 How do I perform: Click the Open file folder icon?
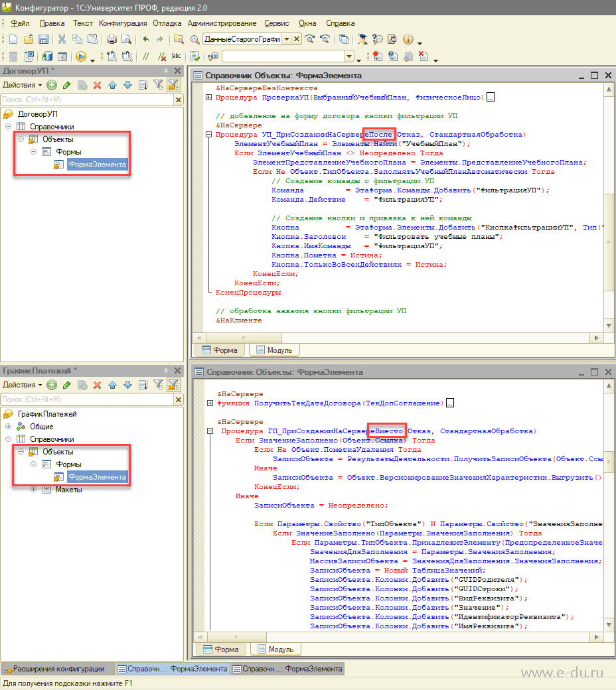tap(28, 39)
